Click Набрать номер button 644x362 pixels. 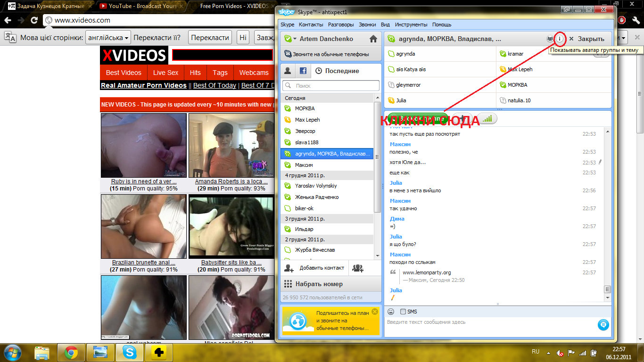point(330,284)
